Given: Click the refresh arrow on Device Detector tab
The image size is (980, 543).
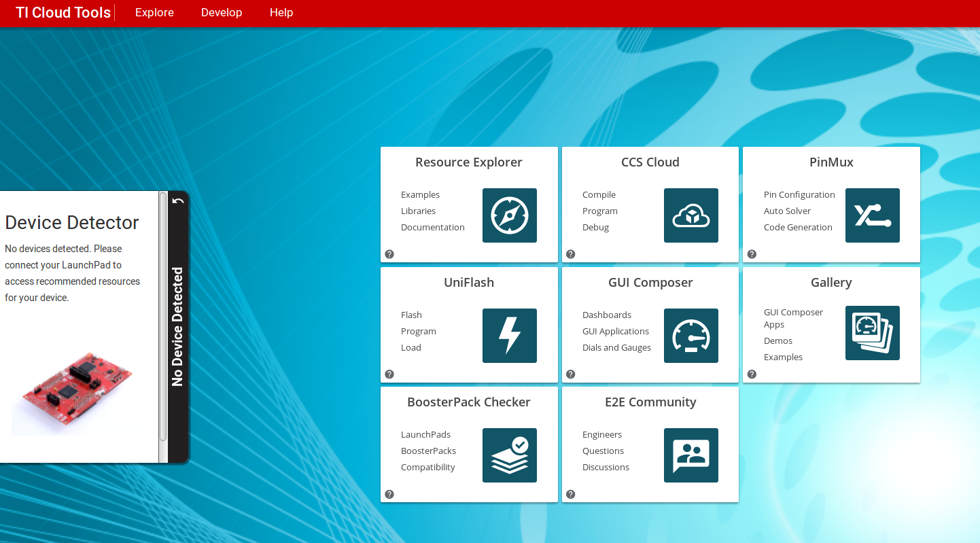Looking at the screenshot, I should (x=178, y=200).
